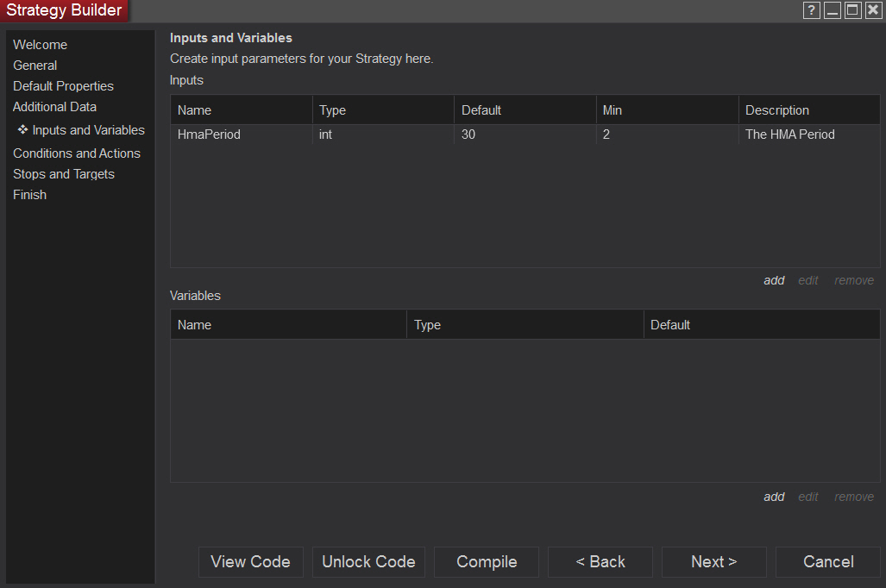Add a new input parameter
The image size is (886, 588).
(774, 280)
